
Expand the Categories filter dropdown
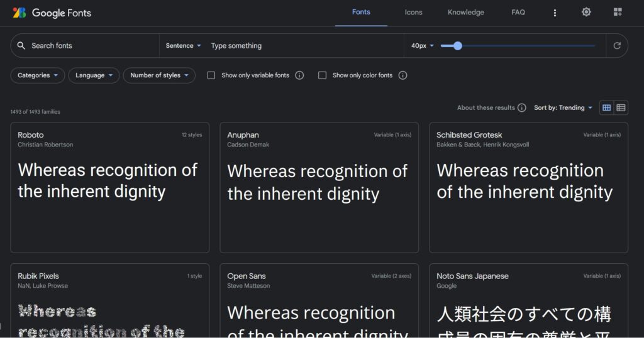(x=37, y=75)
